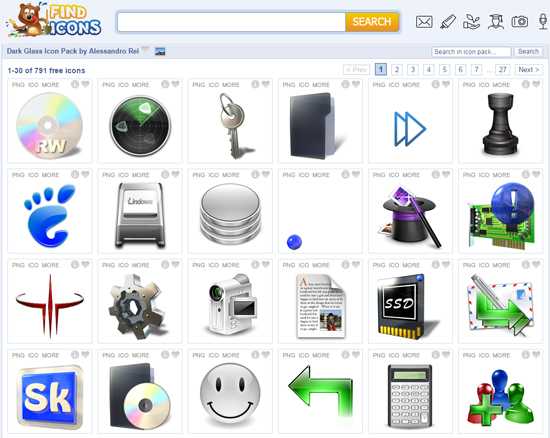Open the blue GNOME foot icon
The width and height of the screenshot is (550, 438).
pos(49,215)
